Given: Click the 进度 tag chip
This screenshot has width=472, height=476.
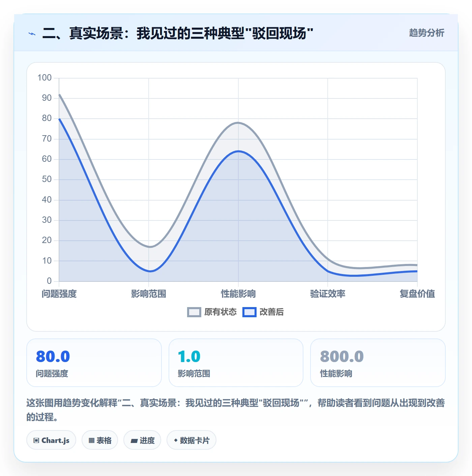Looking at the screenshot, I should point(142,440).
